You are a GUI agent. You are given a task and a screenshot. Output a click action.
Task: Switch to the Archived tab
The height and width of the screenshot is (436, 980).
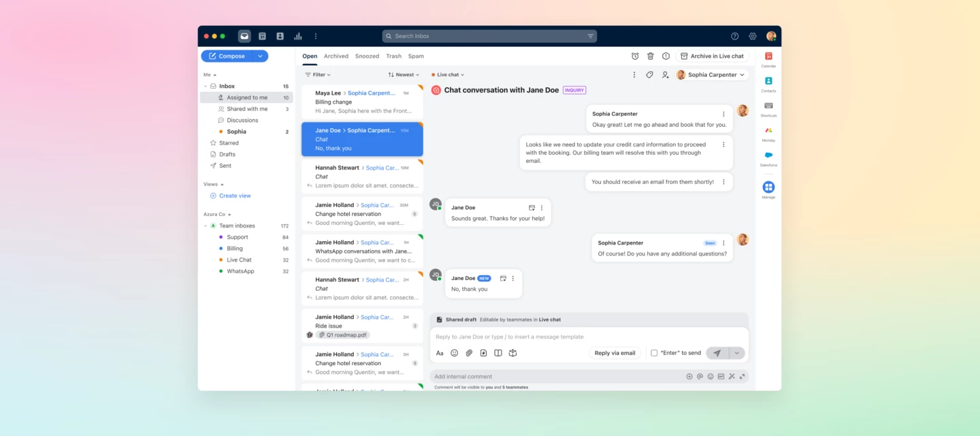[x=336, y=56]
